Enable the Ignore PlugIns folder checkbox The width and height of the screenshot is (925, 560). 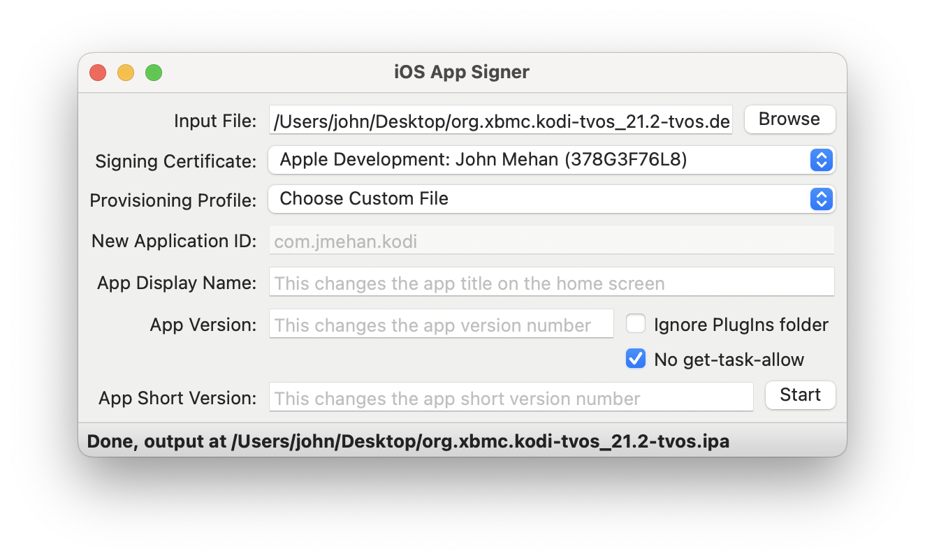click(635, 324)
